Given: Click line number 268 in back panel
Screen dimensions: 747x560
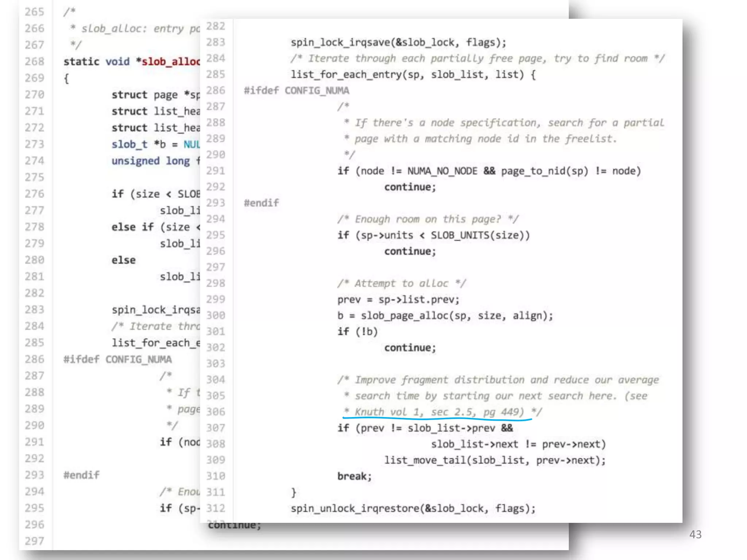Looking at the screenshot, I should (x=35, y=61).
